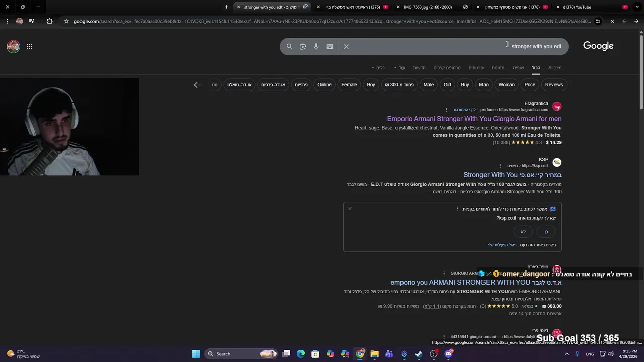Viewport: 644px width, 362px height.
Task: Switch to the 'סרטונים קצרים' tab
Action: click(x=447, y=68)
